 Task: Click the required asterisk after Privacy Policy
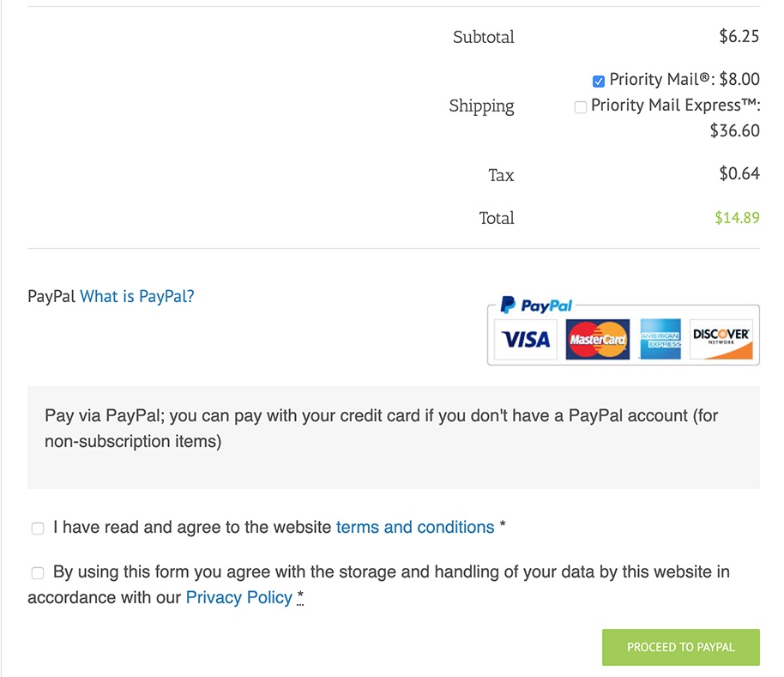tap(300, 596)
